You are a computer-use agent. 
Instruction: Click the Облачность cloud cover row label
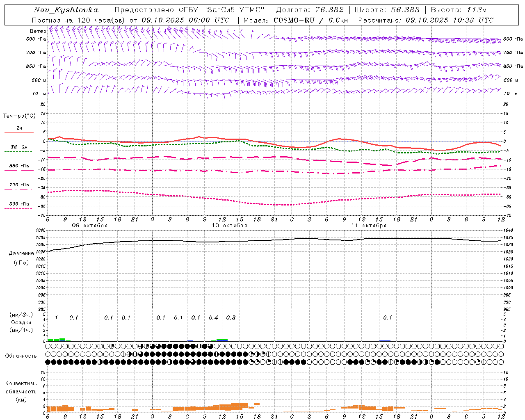click(21, 356)
